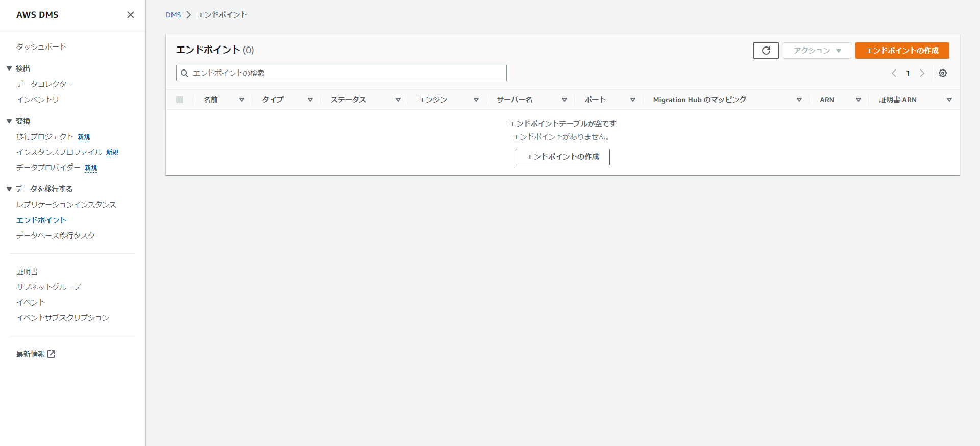The width and height of the screenshot is (980, 446).
Task: Open the アクション dropdown
Action: (817, 51)
